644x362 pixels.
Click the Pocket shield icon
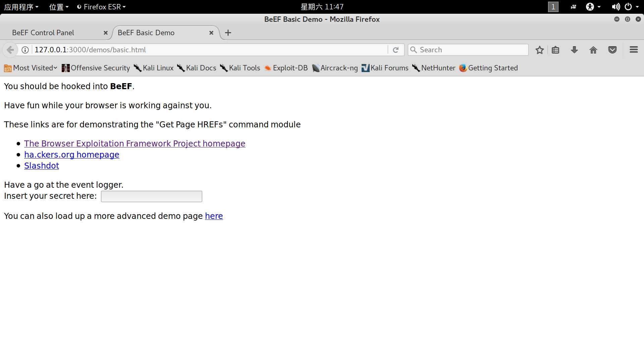point(612,50)
